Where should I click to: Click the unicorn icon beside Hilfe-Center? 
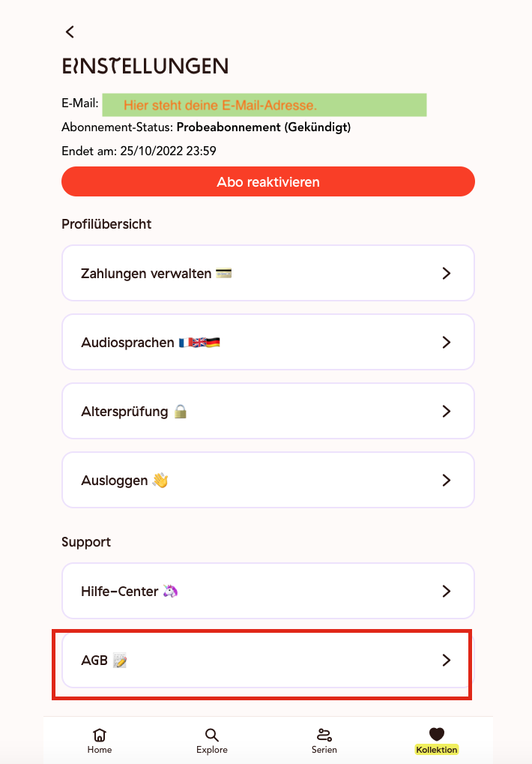click(x=170, y=591)
